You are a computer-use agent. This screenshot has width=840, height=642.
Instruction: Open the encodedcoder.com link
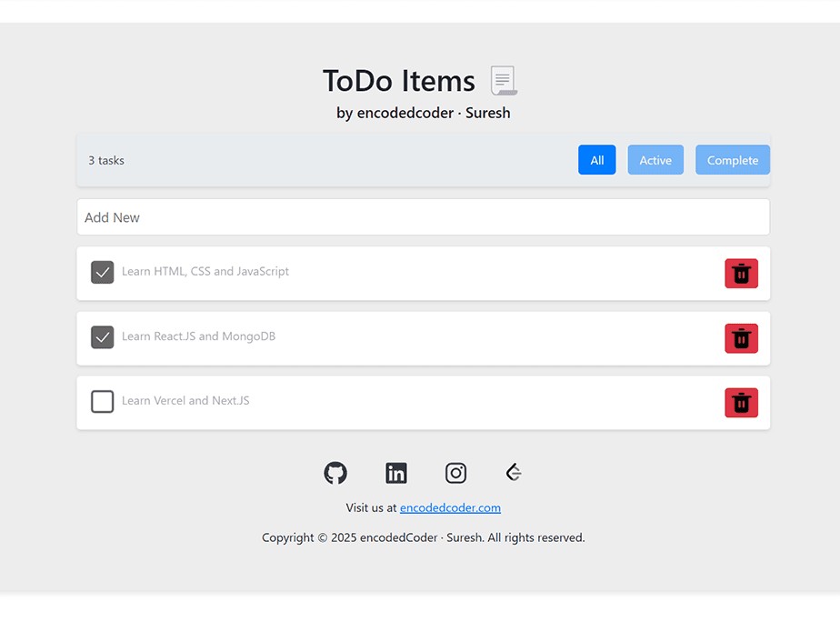click(x=450, y=507)
